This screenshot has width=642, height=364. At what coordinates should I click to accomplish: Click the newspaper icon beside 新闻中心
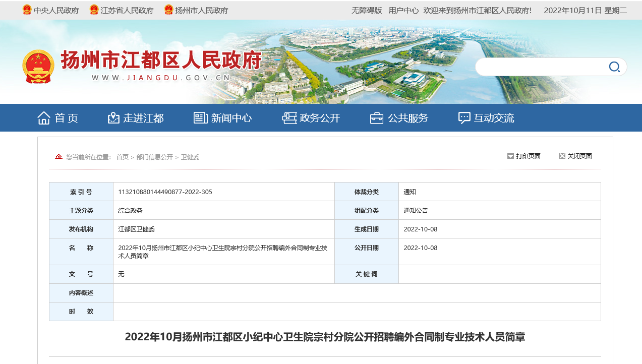[201, 118]
